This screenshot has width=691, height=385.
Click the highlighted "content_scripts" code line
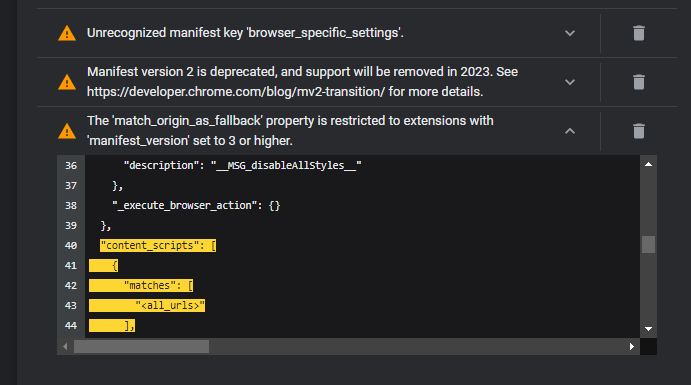[158, 245]
